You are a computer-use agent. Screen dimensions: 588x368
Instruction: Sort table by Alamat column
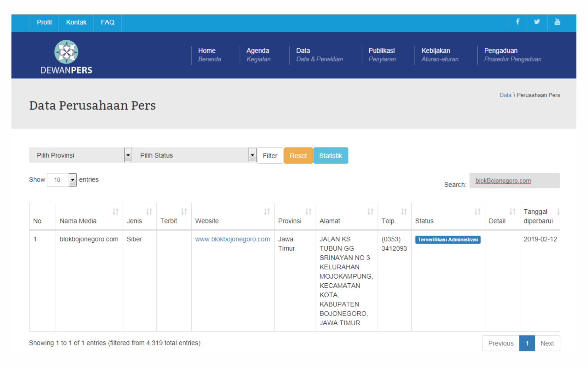347,216
